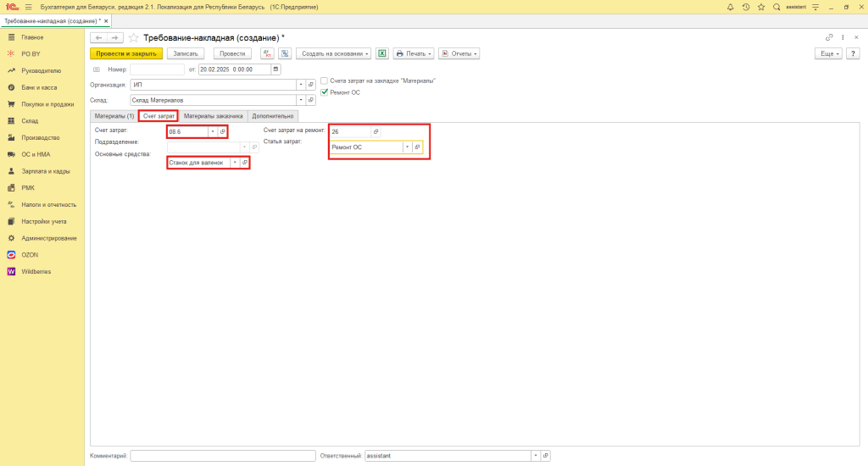Screen dimensions: 868x466
Task: Go to the Покупки и продажи section
Action: pos(47,104)
